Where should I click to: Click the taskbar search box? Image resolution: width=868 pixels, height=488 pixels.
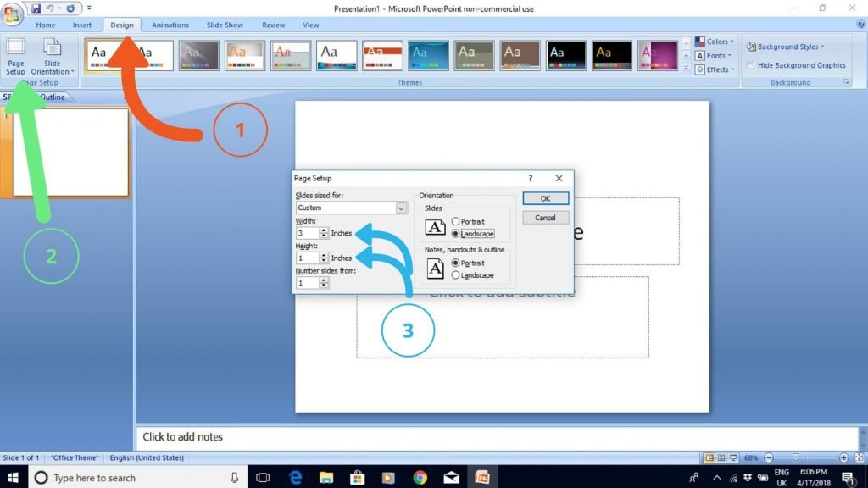[138, 478]
